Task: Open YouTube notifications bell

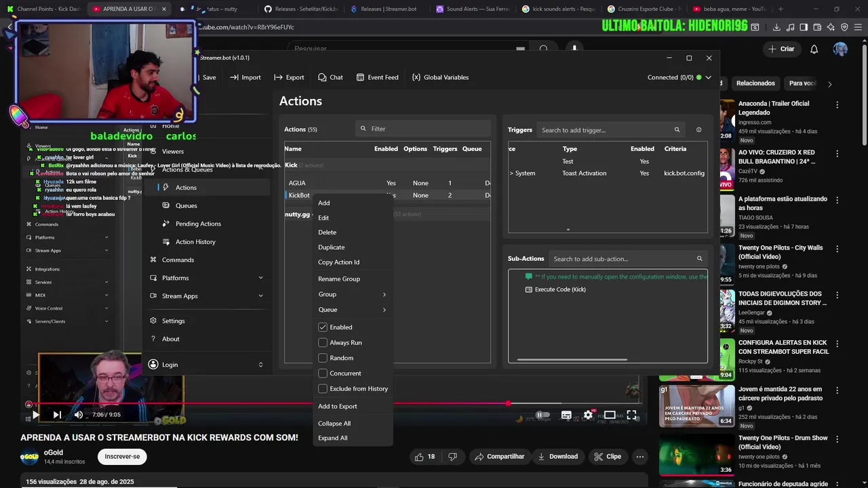Action: [x=814, y=49]
